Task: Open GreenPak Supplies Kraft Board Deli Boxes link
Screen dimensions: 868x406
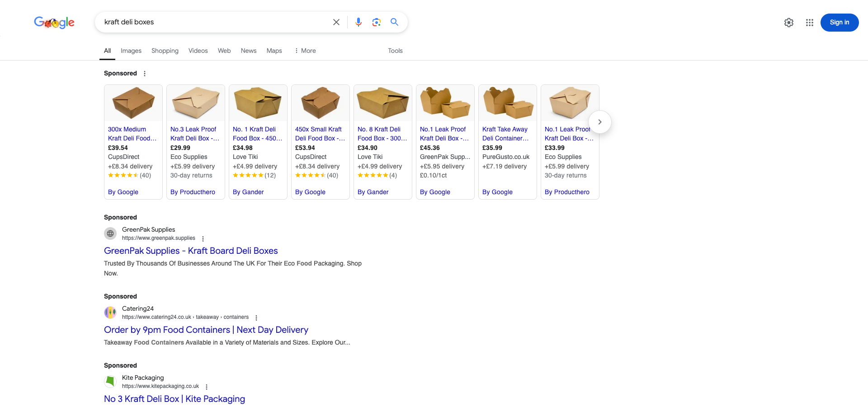Action: point(191,251)
